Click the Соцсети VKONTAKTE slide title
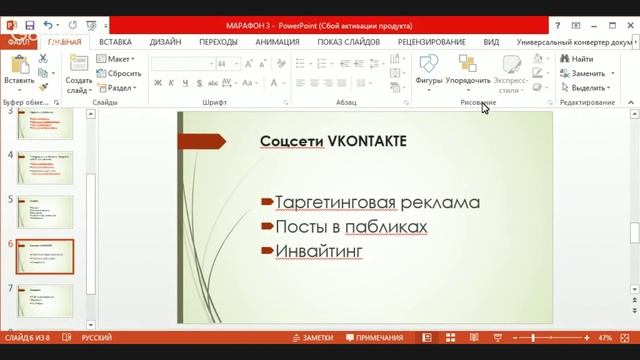The width and height of the screenshot is (640, 360). coord(333,141)
